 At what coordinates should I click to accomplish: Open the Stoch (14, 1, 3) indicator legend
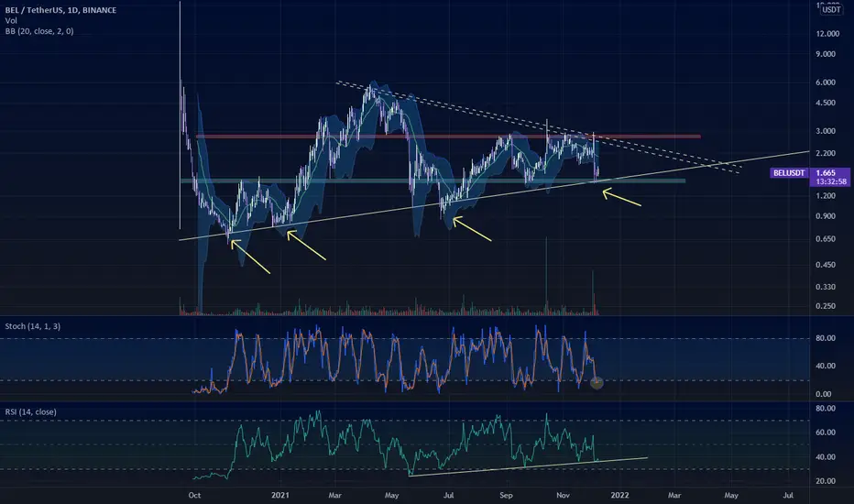tap(33, 326)
